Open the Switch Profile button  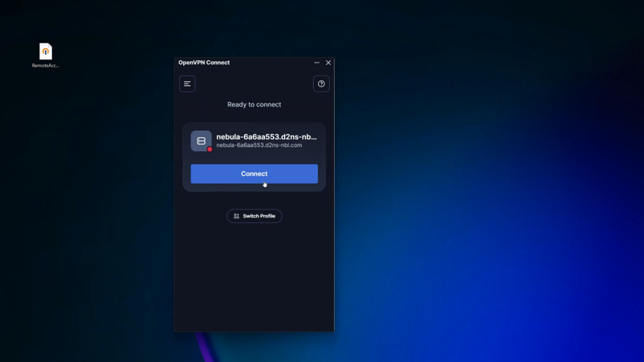[x=255, y=216]
